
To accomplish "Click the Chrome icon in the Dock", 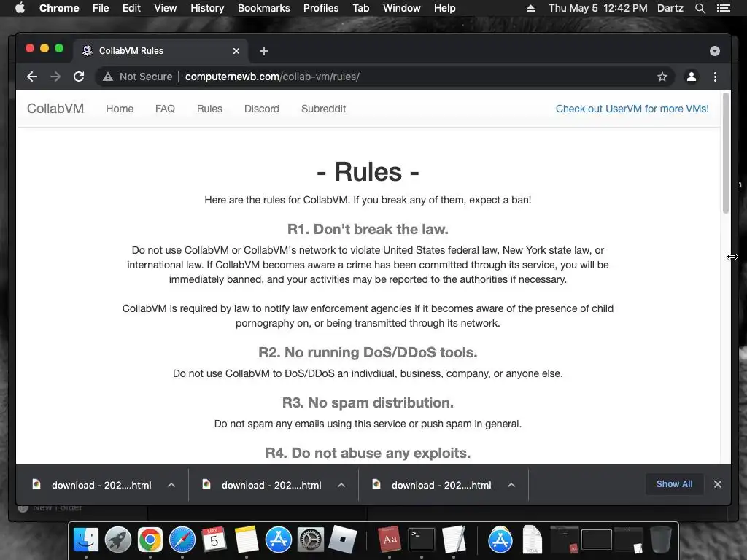I will point(150,540).
